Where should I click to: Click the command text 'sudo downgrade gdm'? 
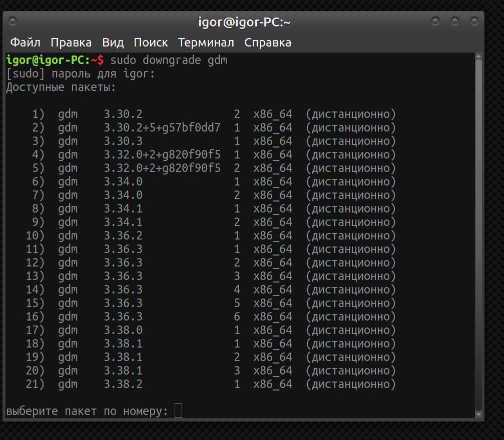click(169, 60)
